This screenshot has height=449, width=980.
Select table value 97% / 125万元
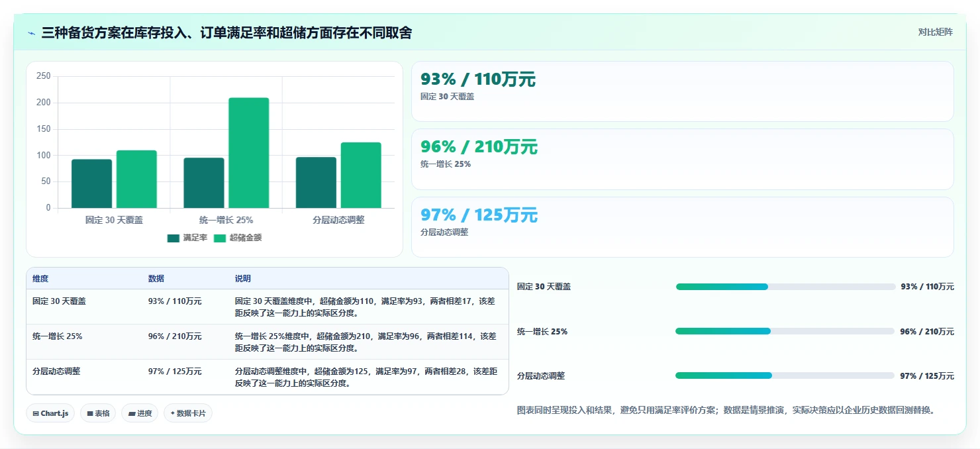pos(175,372)
